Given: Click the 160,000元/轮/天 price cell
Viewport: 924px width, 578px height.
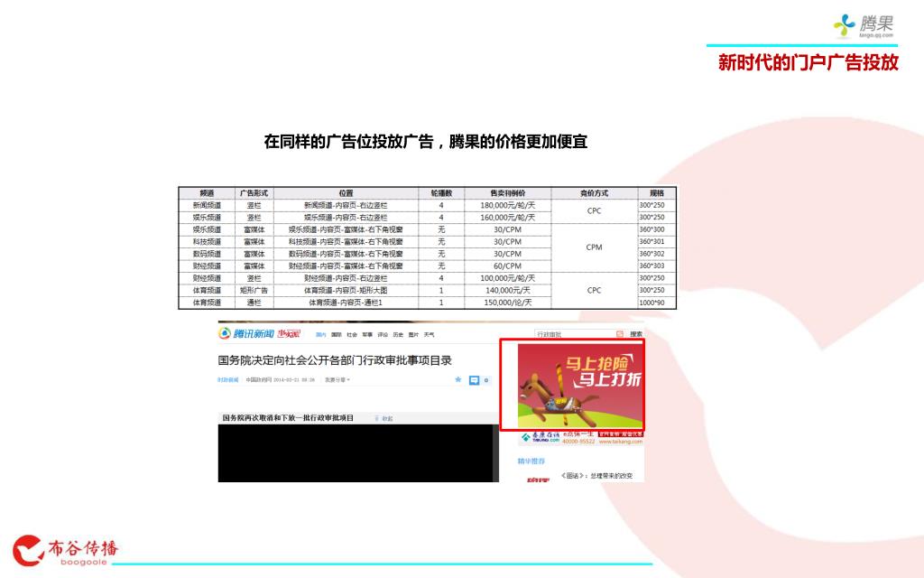Looking at the screenshot, I should click(x=508, y=218).
